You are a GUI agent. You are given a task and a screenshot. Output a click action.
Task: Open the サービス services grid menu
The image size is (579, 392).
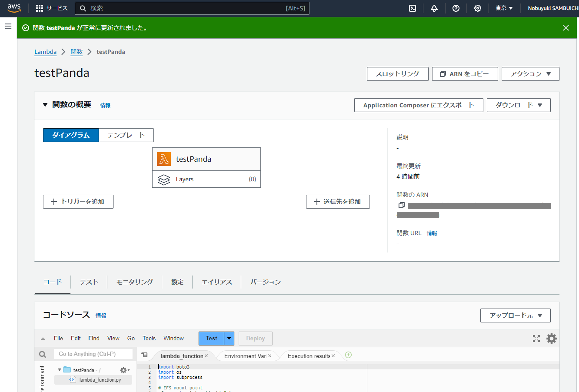coord(52,8)
